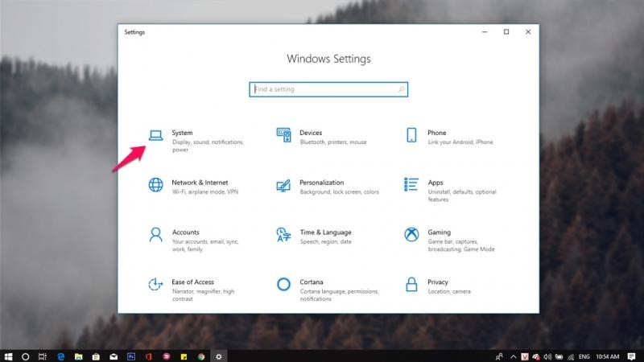Screen dimensions: 644x362
Task: Click the Cortana circle icon
Action: [283, 285]
